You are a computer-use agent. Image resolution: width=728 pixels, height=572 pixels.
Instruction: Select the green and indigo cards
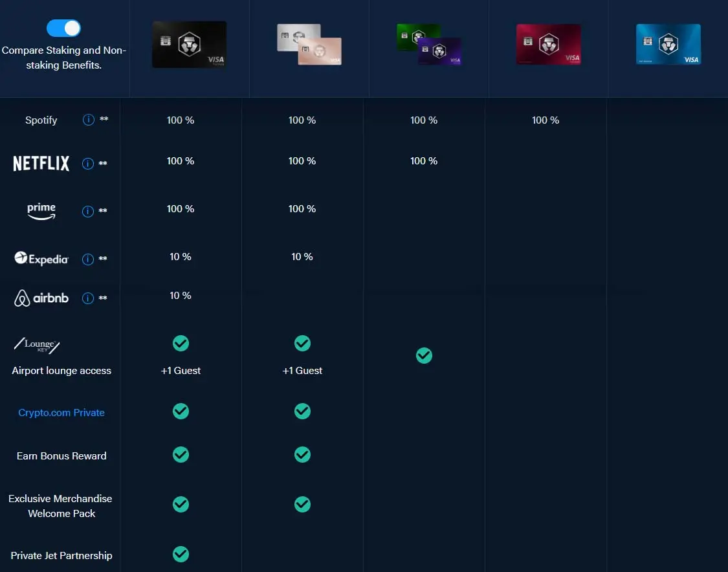[429, 45]
